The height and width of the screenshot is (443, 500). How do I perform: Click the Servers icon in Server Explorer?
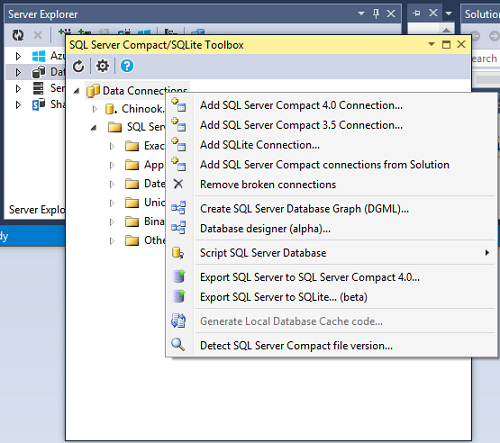tap(38, 88)
